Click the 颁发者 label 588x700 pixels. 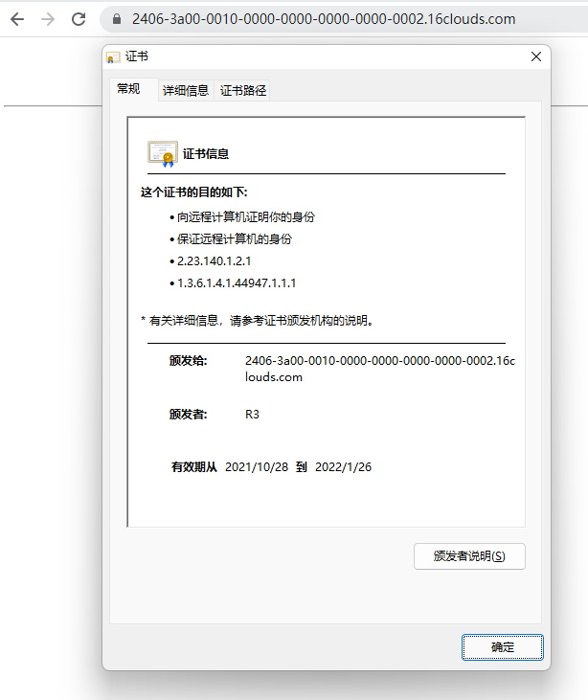pyautogui.click(x=188, y=415)
